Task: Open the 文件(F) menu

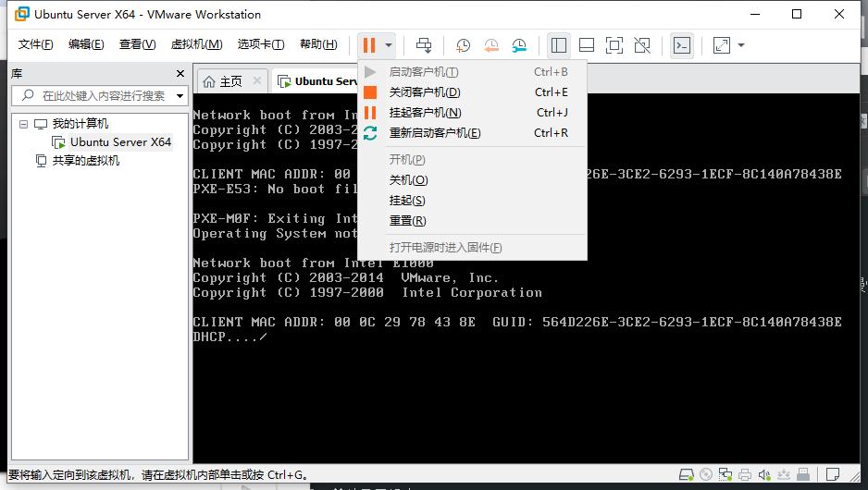Action: (35, 44)
